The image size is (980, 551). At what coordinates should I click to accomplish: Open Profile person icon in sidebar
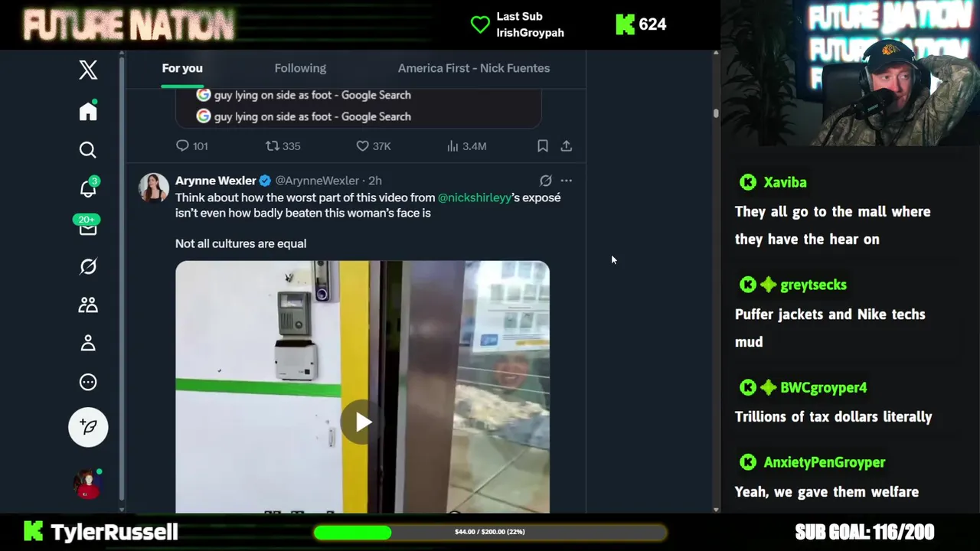(x=88, y=343)
